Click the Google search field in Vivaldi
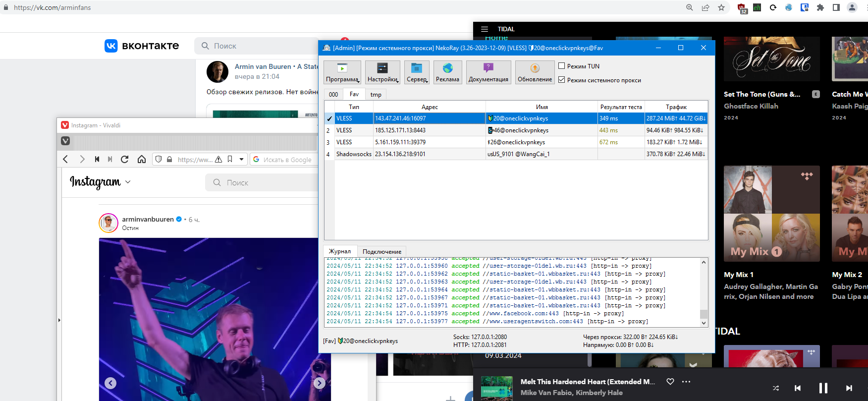The image size is (868, 401). [x=285, y=160]
